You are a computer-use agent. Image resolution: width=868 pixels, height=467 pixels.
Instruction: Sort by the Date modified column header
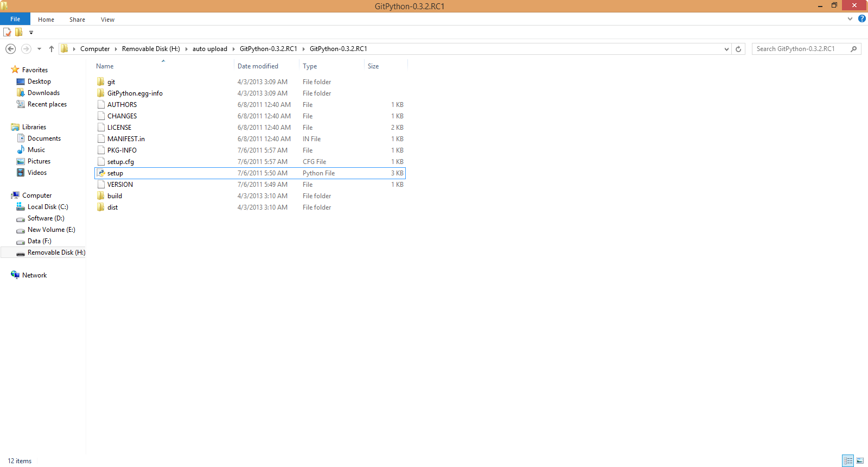tap(258, 66)
